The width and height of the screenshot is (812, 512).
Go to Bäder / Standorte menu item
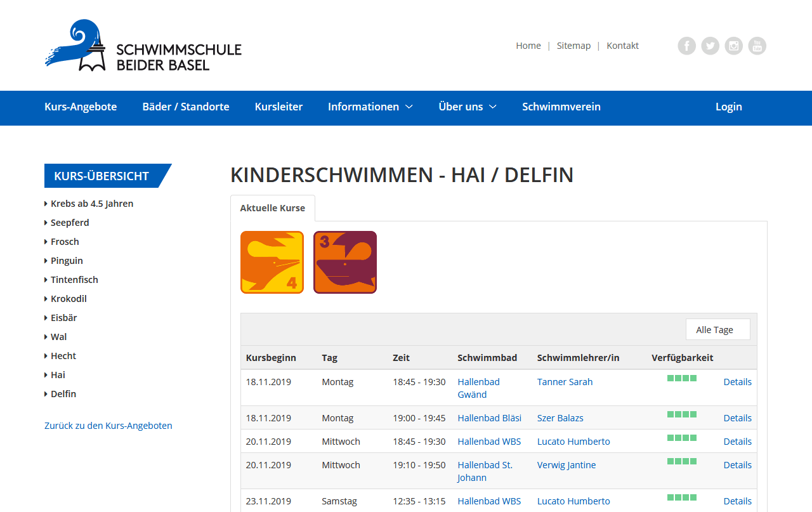[x=186, y=107]
